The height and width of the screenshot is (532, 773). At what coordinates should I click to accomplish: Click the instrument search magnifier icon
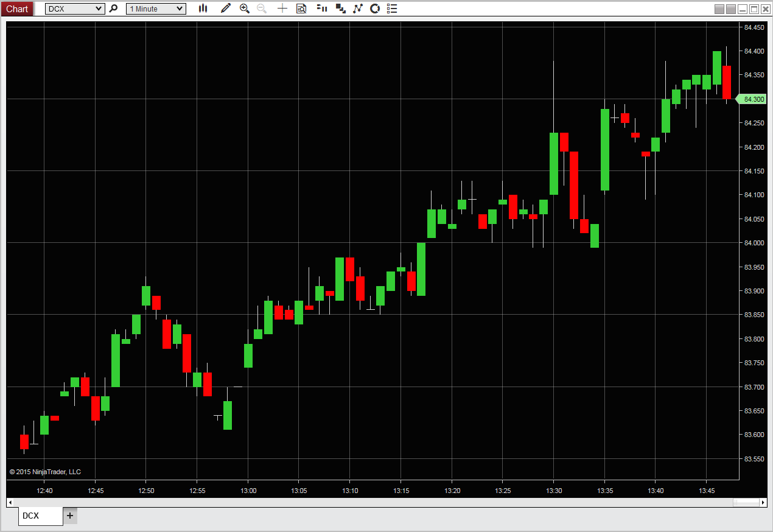[x=113, y=9]
